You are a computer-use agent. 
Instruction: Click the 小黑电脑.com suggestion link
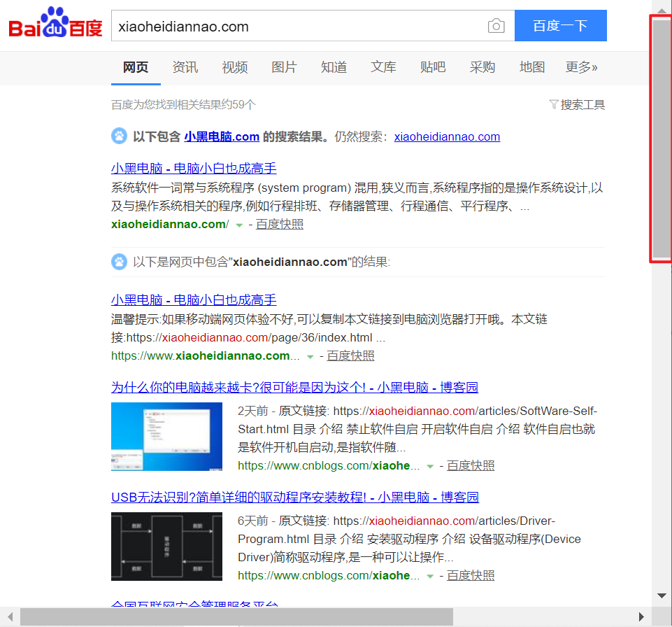[x=222, y=137]
